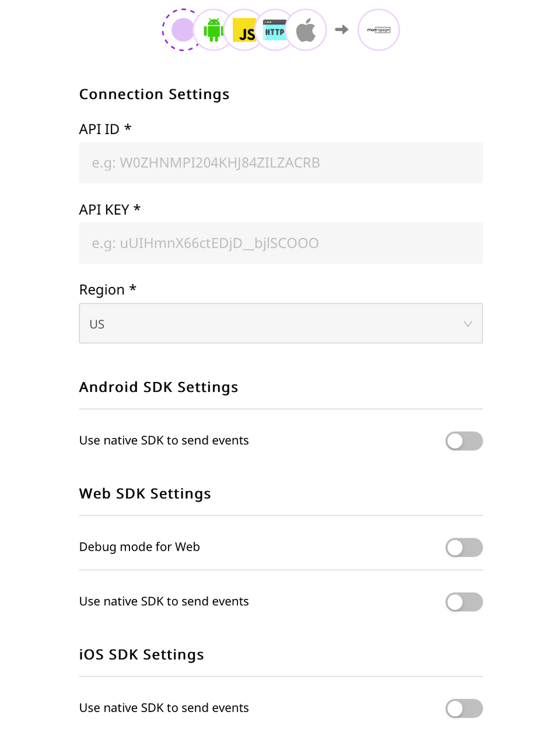
Task: Click the green Android robot logo
Action: point(213,30)
